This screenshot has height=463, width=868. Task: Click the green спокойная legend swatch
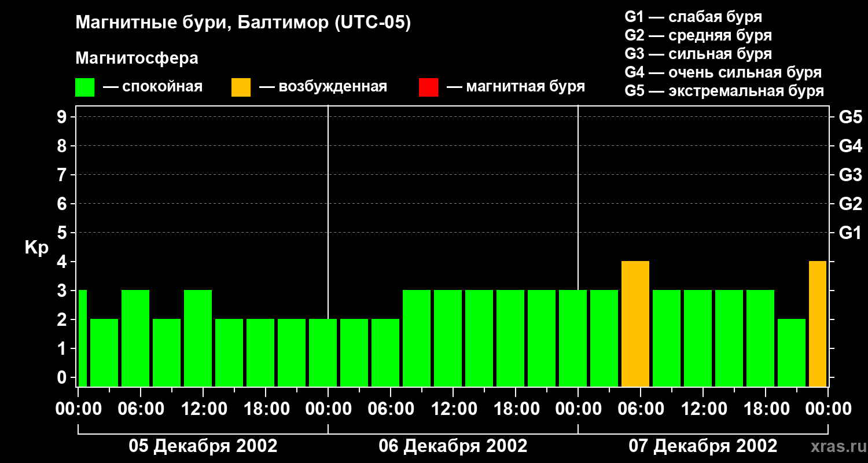tap(84, 87)
